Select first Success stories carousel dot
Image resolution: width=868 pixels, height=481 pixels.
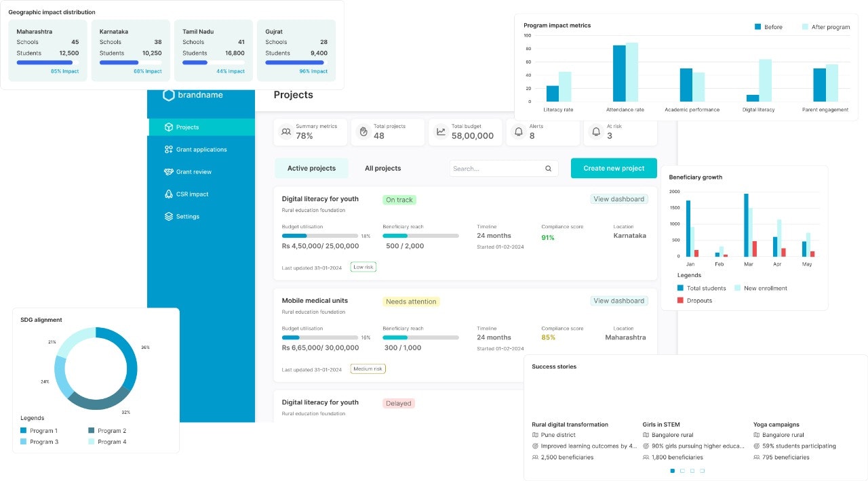[673, 471]
